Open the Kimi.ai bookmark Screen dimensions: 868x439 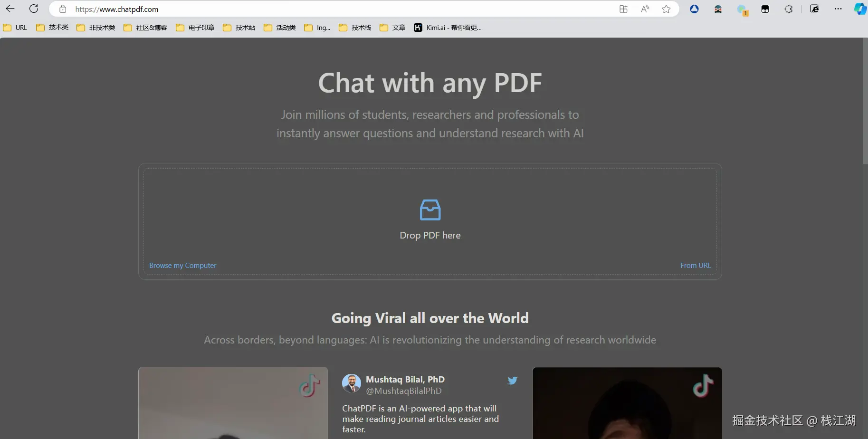pyautogui.click(x=448, y=28)
